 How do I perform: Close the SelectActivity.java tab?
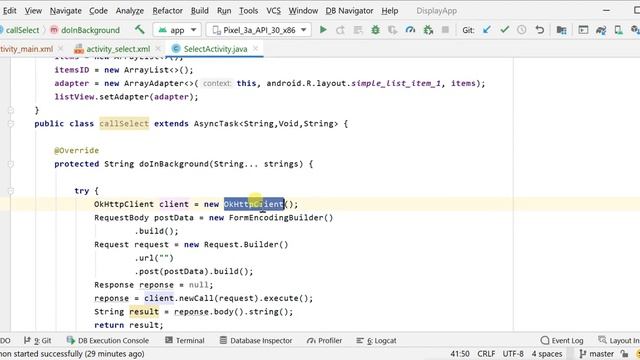(256, 49)
